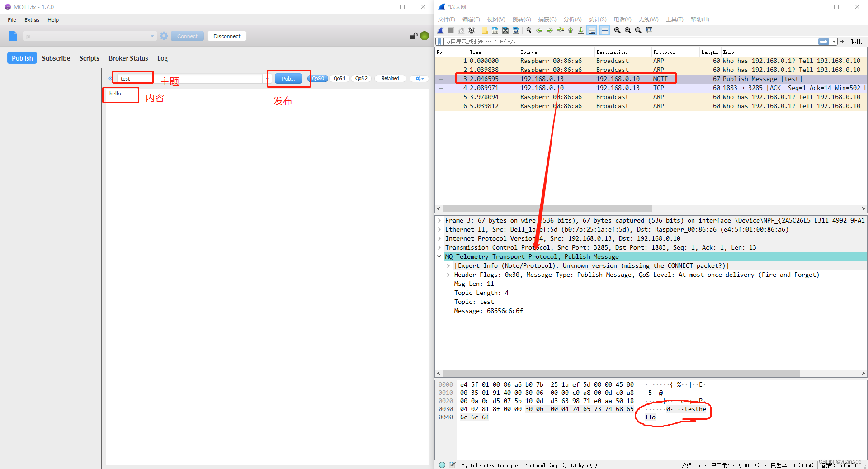The height and width of the screenshot is (469, 868).
Task: Click the Connect button
Action: click(x=187, y=36)
